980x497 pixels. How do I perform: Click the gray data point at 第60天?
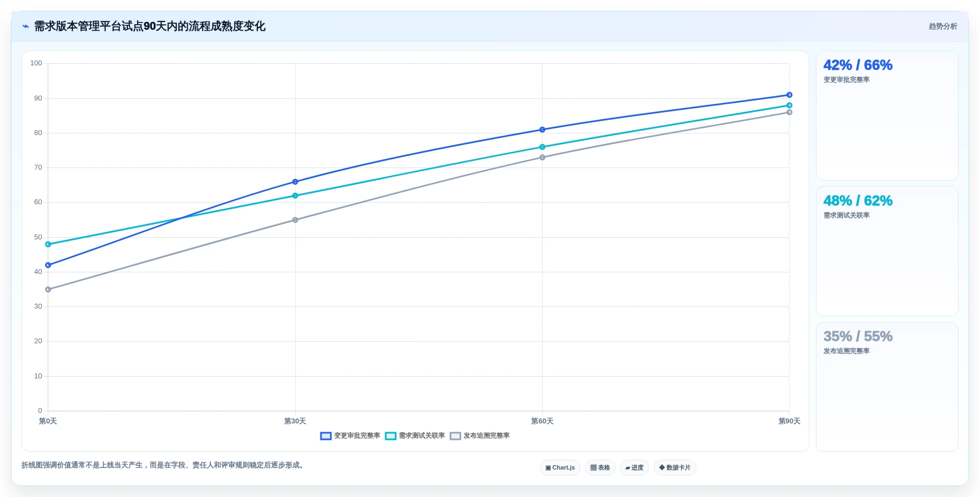(542, 158)
